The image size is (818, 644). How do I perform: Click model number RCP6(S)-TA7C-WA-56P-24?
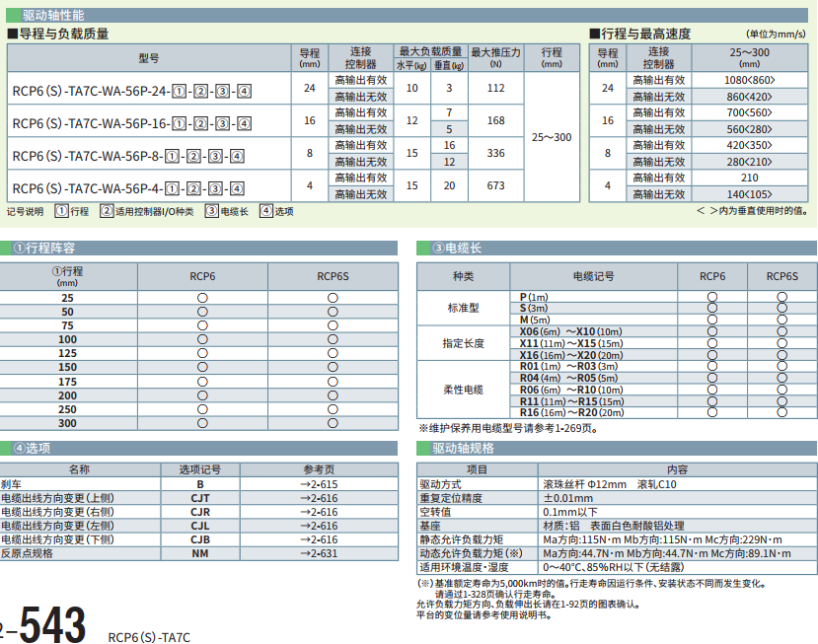click(132, 92)
